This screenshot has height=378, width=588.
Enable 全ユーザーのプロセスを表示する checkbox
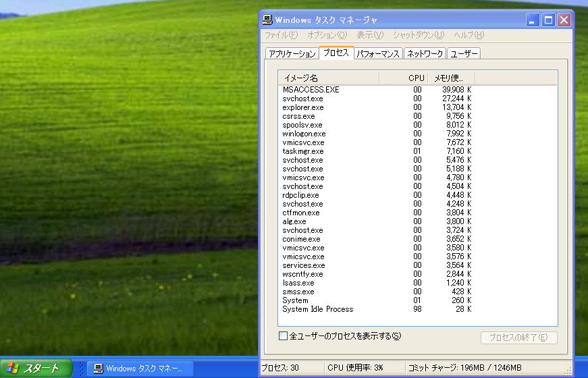click(x=283, y=335)
